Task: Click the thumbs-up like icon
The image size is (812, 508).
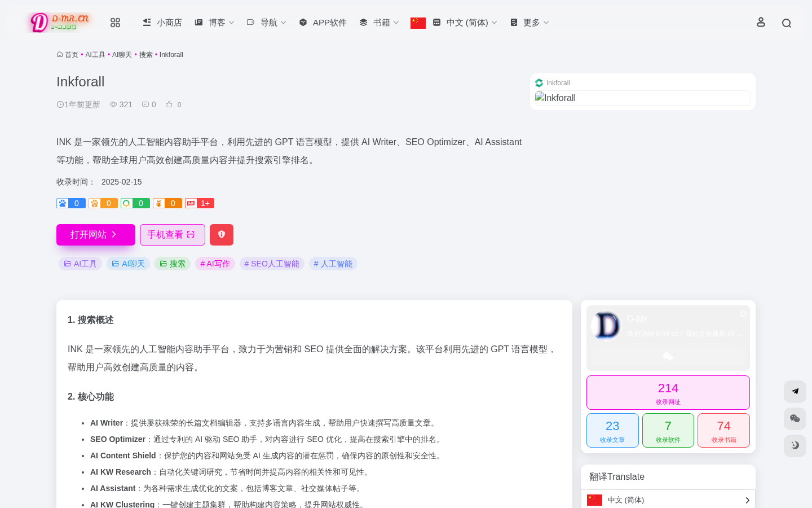Action: [169, 104]
